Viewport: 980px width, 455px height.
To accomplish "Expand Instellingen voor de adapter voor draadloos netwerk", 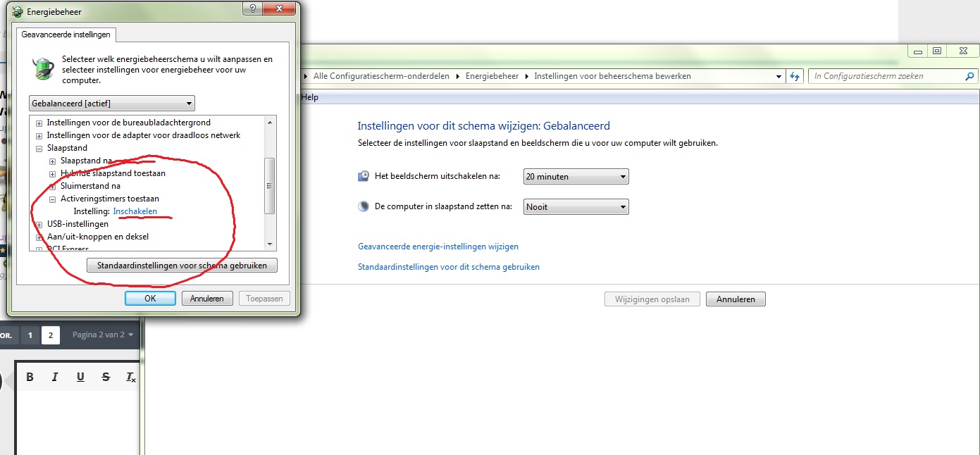I will [x=39, y=135].
